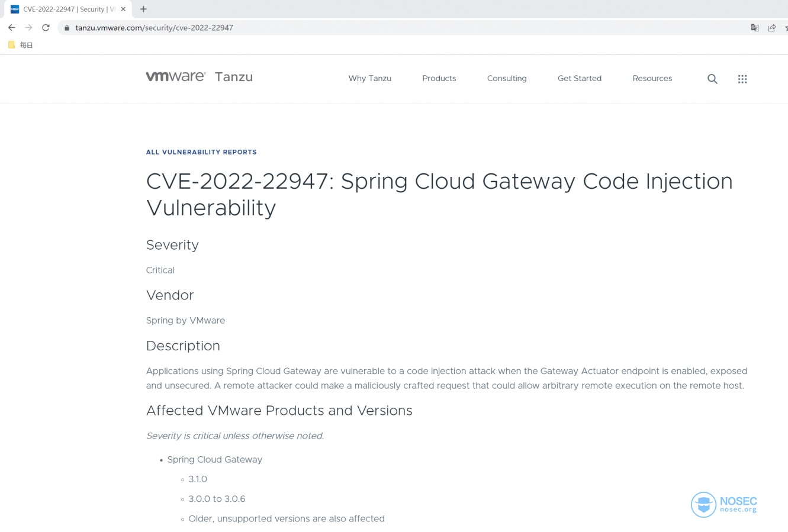The width and height of the screenshot is (788, 532).
Task: Open the 毎日 bookmarks folder
Action: click(x=21, y=44)
